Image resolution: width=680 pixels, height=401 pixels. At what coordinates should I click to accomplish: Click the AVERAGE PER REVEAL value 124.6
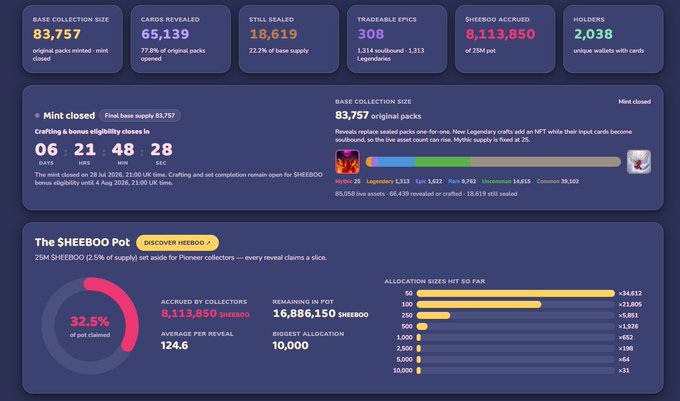click(174, 346)
